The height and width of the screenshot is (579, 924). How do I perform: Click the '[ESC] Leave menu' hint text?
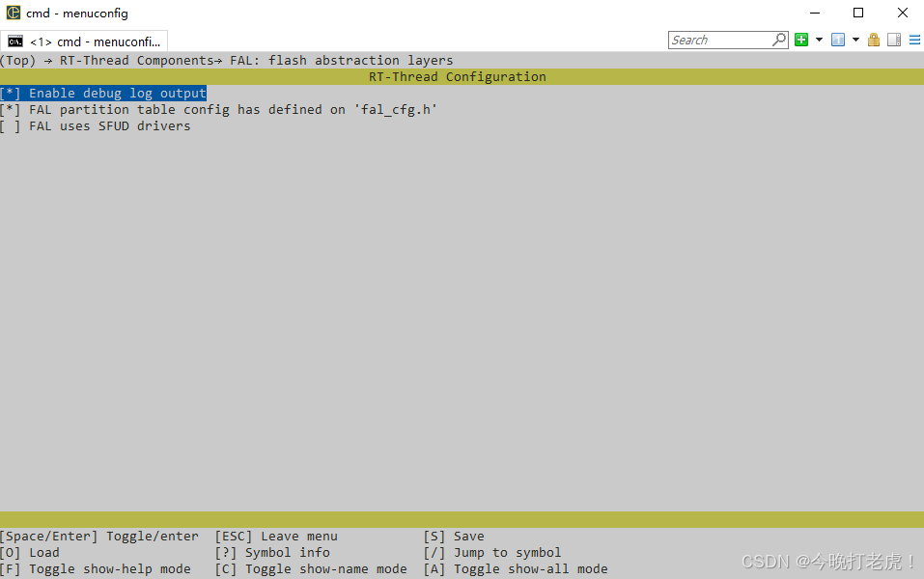pos(277,536)
